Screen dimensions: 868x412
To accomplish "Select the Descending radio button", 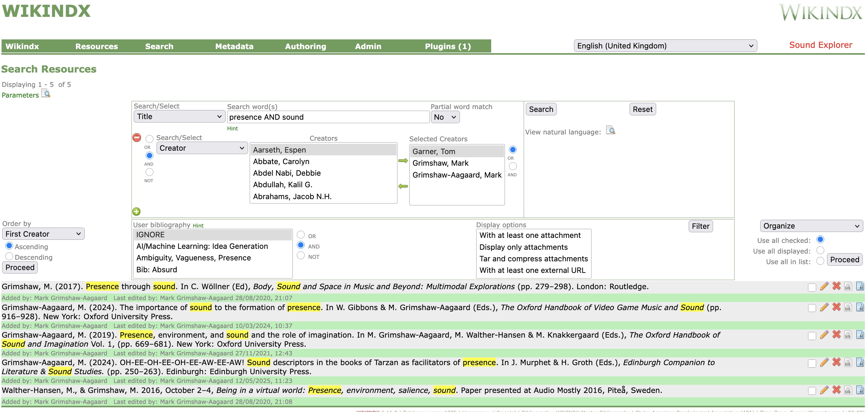I will 9,257.
